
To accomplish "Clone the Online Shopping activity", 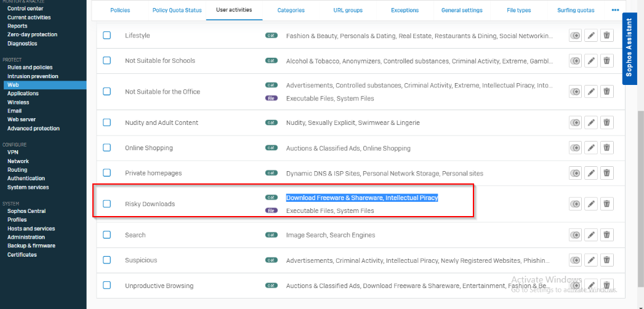I will point(576,148).
